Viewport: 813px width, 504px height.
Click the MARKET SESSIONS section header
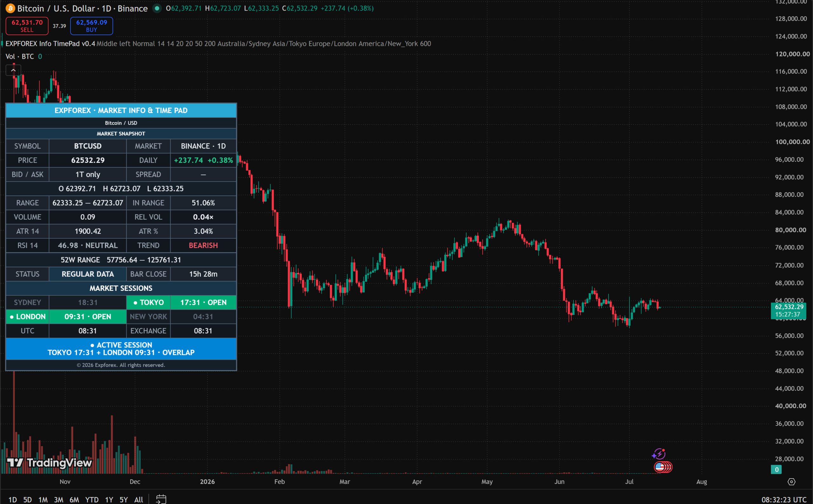(121, 288)
